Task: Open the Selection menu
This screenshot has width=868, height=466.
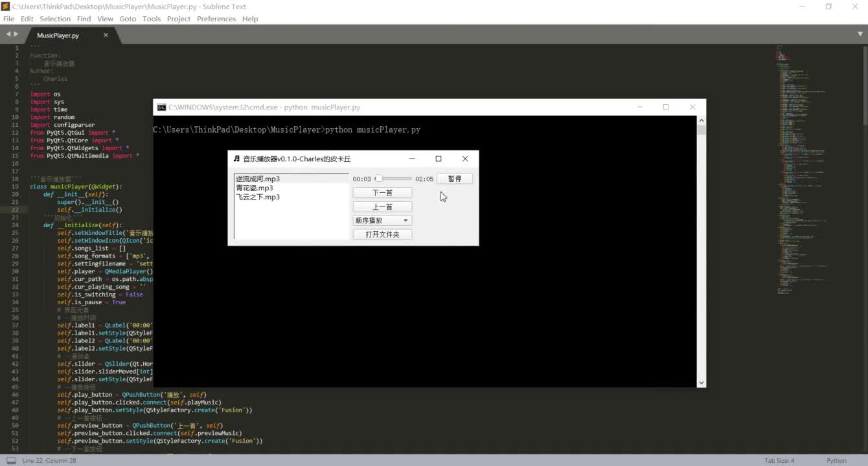Action: (55, 19)
